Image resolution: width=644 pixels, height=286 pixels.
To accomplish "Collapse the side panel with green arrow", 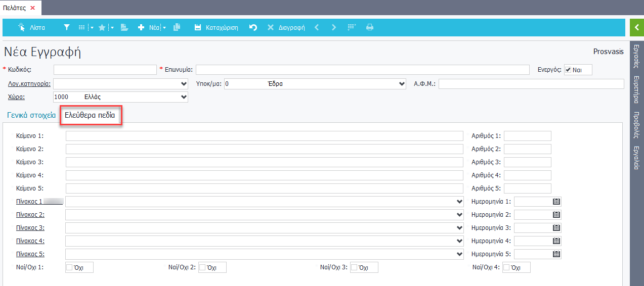I will pyautogui.click(x=636, y=27).
